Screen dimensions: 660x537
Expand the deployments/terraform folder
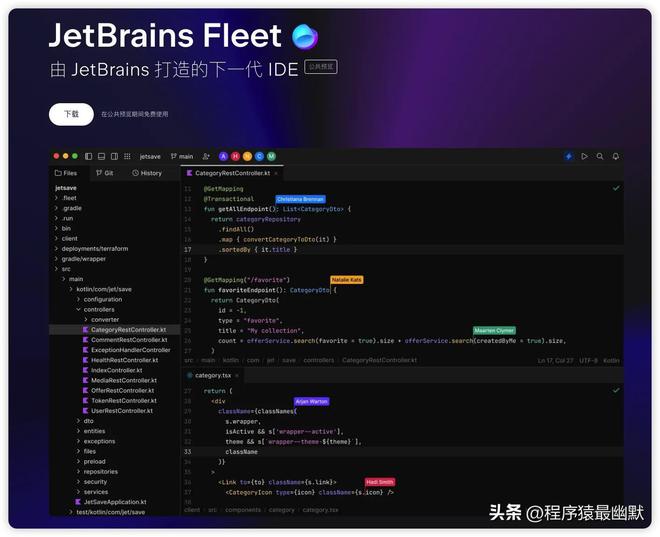58,248
